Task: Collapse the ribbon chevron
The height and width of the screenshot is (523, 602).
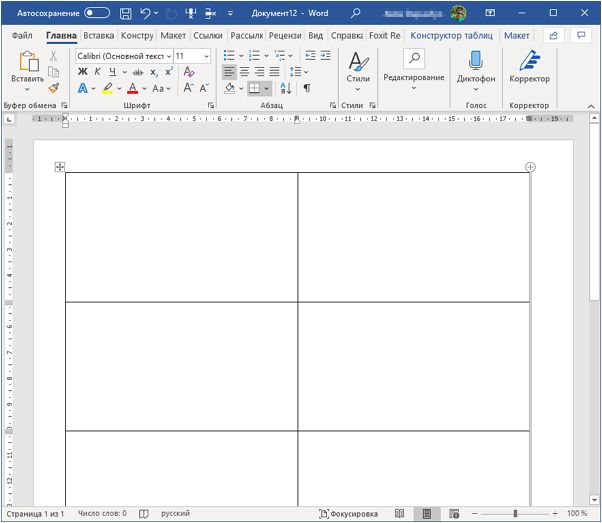Action: (x=591, y=106)
